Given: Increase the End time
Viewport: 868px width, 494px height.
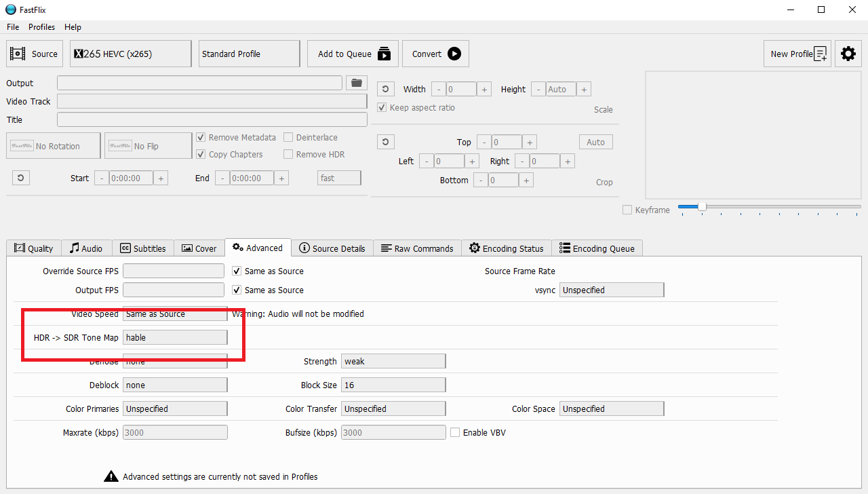Looking at the screenshot, I should (281, 178).
